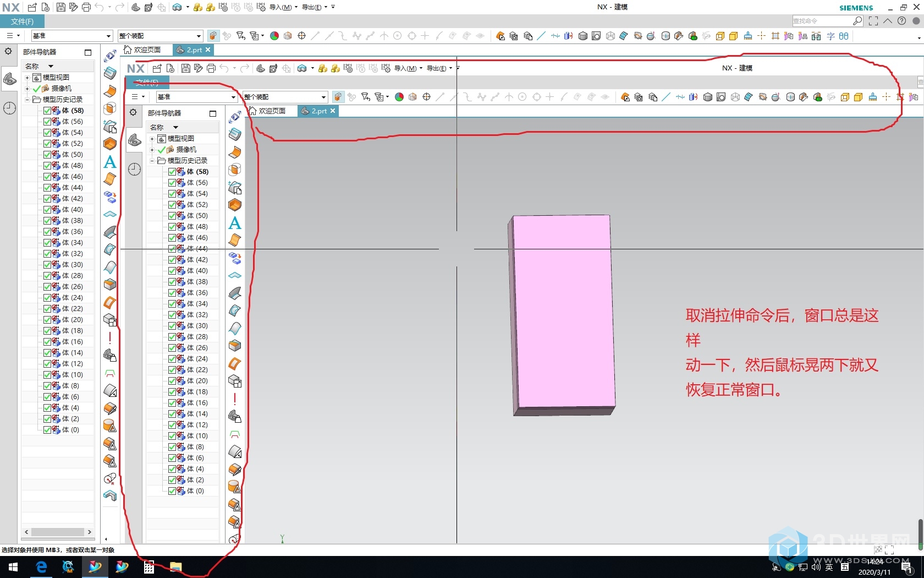Open the 文件(F) menu tab in the main window
Image resolution: width=924 pixels, height=578 pixels.
[x=22, y=21]
